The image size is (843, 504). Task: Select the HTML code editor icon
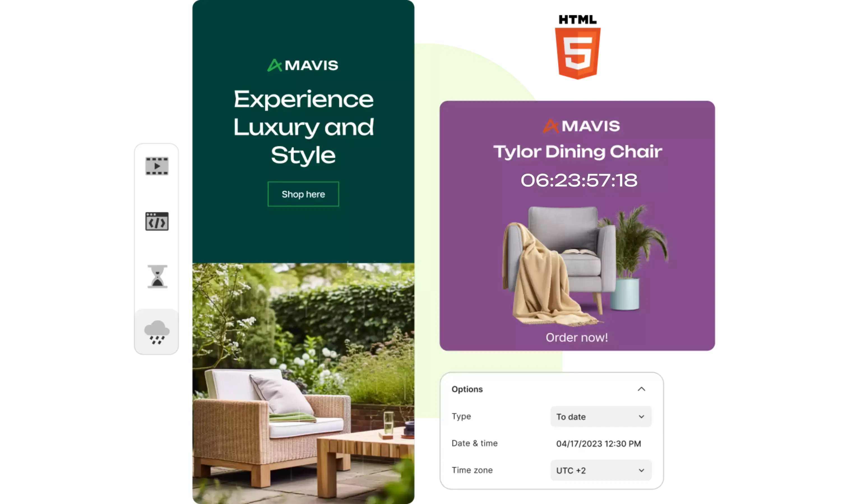coord(157,221)
